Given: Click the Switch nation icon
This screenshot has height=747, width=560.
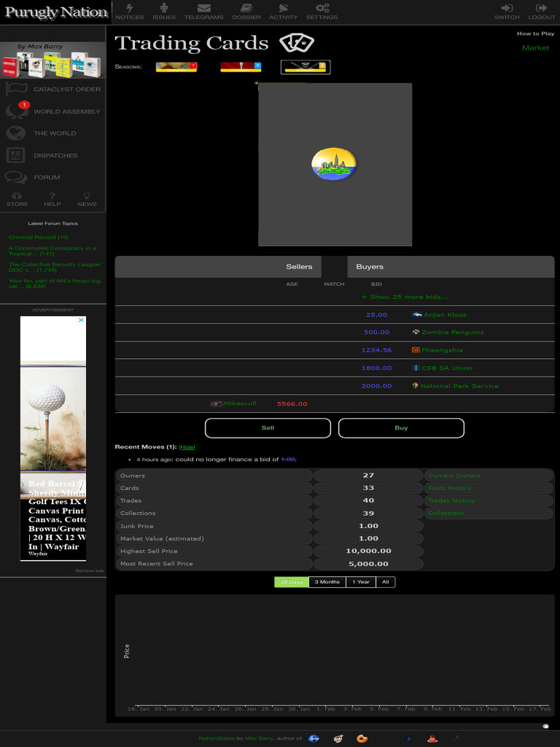Looking at the screenshot, I should pos(507,8).
